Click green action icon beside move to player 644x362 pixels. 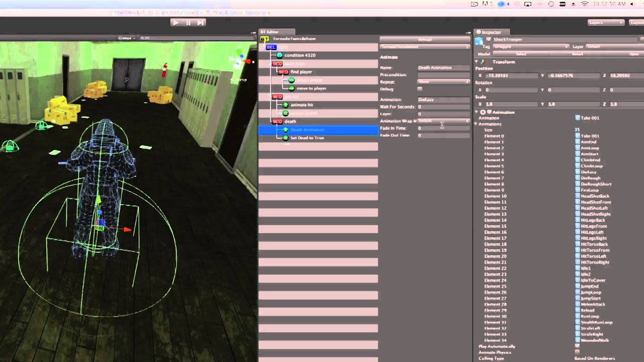pos(291,88)
